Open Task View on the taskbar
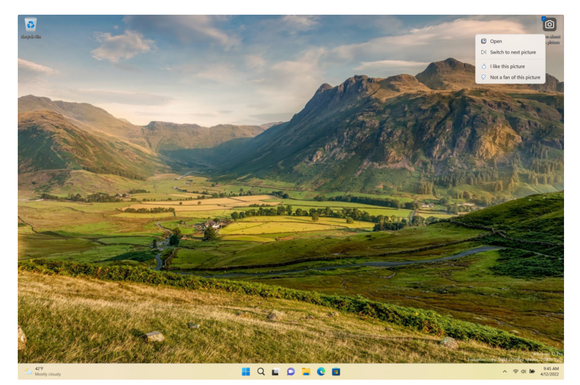 tap(276, 372)
